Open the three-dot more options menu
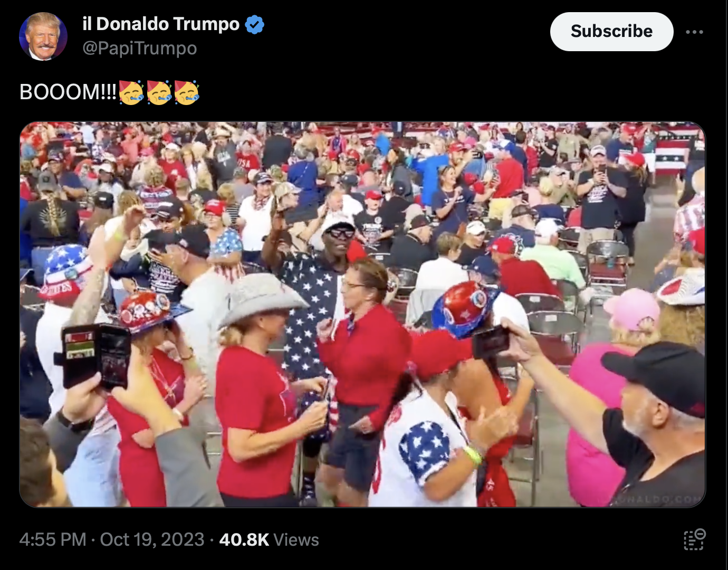Screen dimensions: 728x570 pyautogui.click(x=694, y=32)
